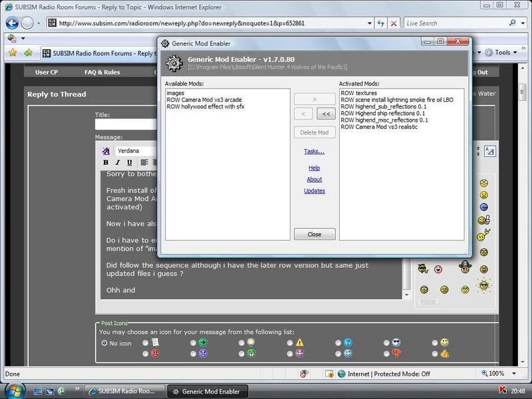The width and height of the screenshot is (532, 399).
Task: Expand the quick launch overflow chevron in taskbar
Action: click(77, 388)
